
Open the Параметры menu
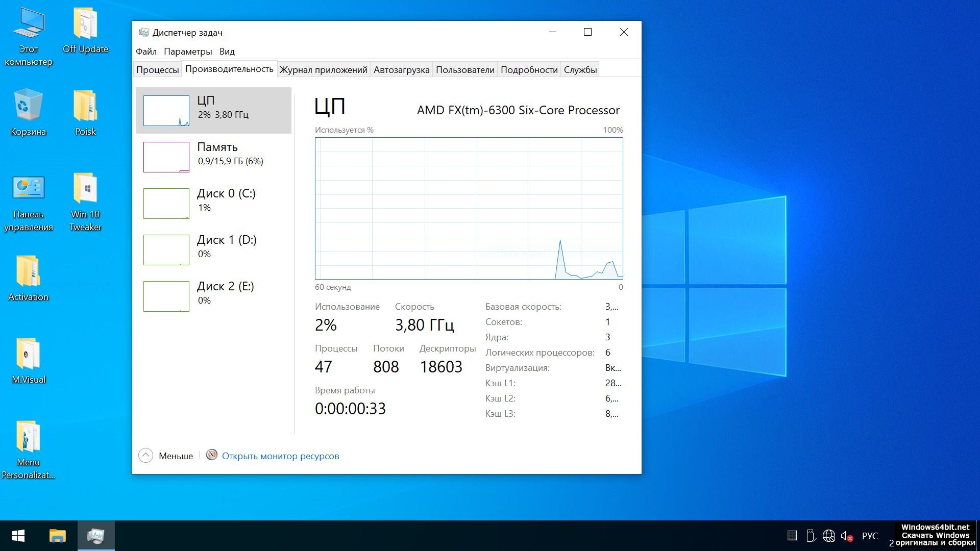pos(188,52)
